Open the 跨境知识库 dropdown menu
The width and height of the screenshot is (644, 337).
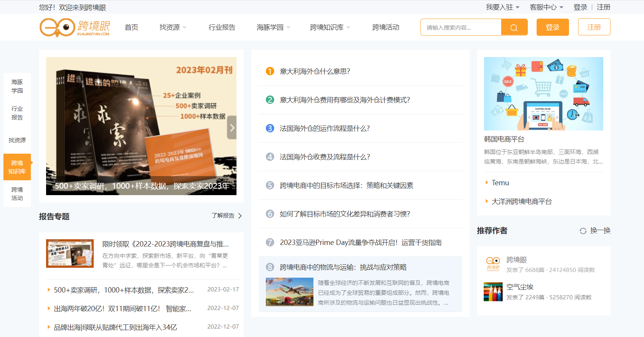(330, 27)
